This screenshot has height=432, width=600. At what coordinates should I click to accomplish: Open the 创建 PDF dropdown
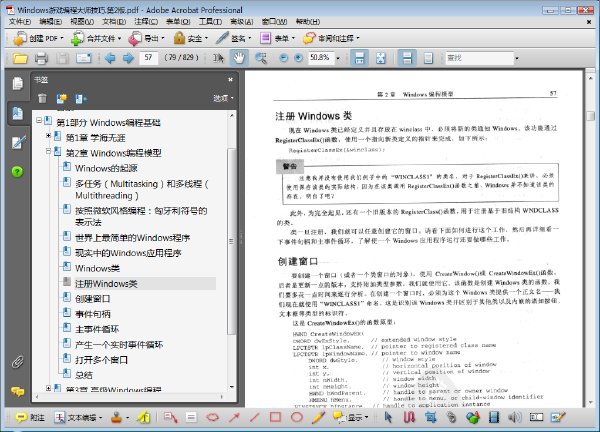[38, 38]
